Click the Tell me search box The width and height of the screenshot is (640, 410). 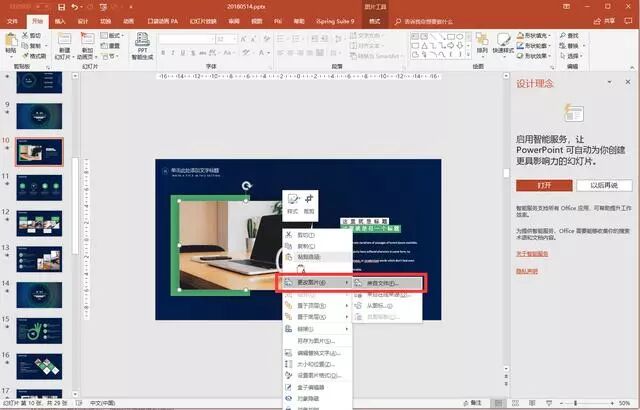tap(428, 21)
